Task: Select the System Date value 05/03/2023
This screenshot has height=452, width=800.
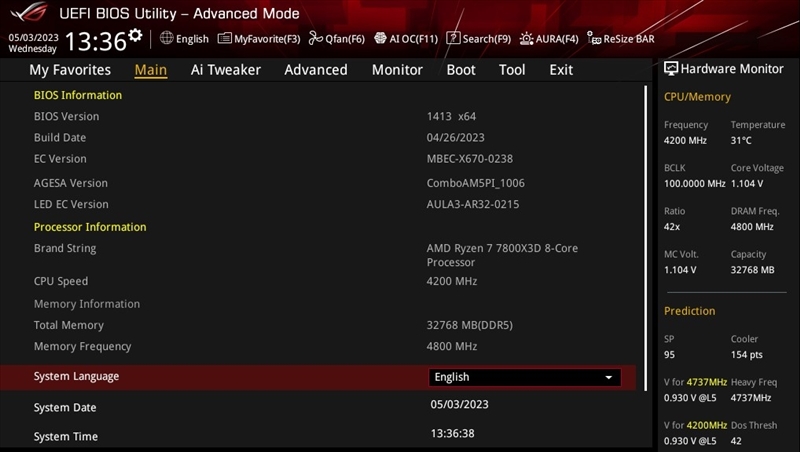Action: pyautogui.click(x=459, y=405)
